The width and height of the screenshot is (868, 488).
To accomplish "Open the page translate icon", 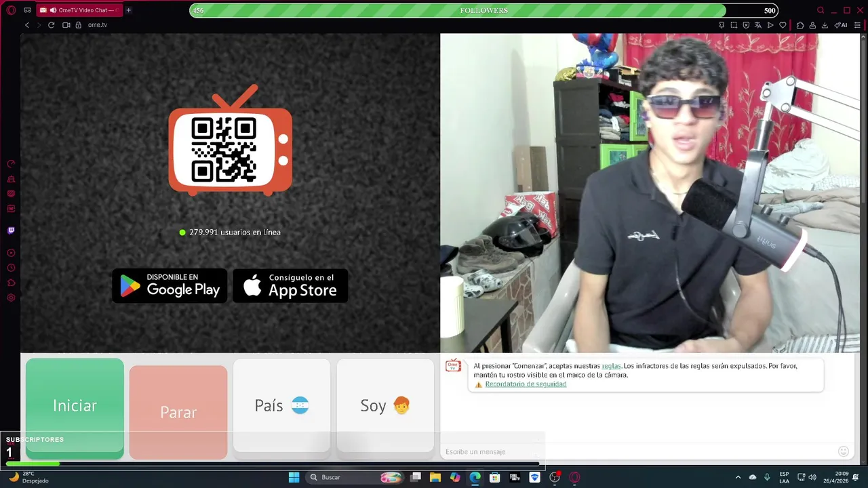I will 758,25.
